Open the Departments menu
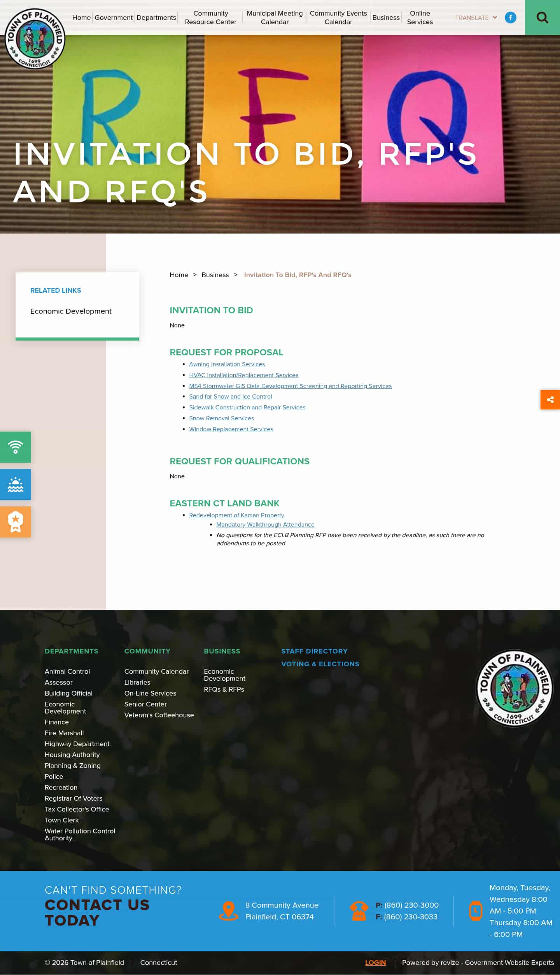The width and height of the screenshot is (560, 975). click(x=156, y=18)
